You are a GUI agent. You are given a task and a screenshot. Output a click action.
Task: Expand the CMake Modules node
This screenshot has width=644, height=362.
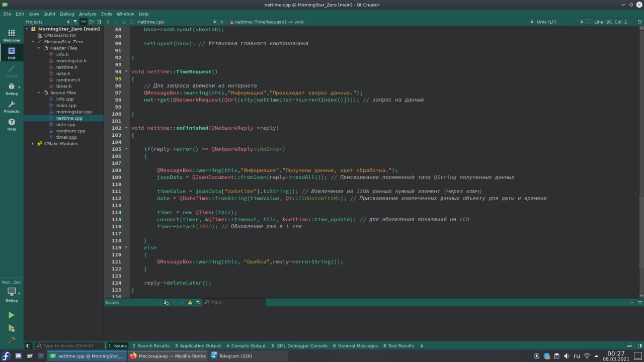33,144
